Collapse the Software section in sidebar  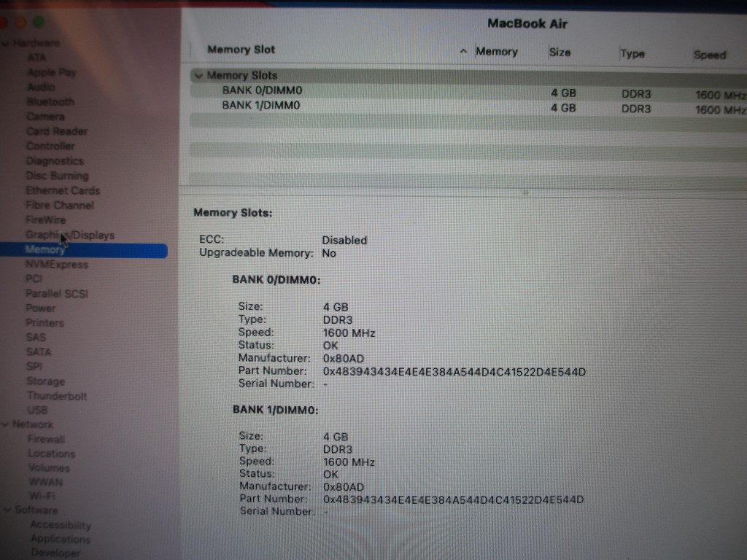coord(7,510)
